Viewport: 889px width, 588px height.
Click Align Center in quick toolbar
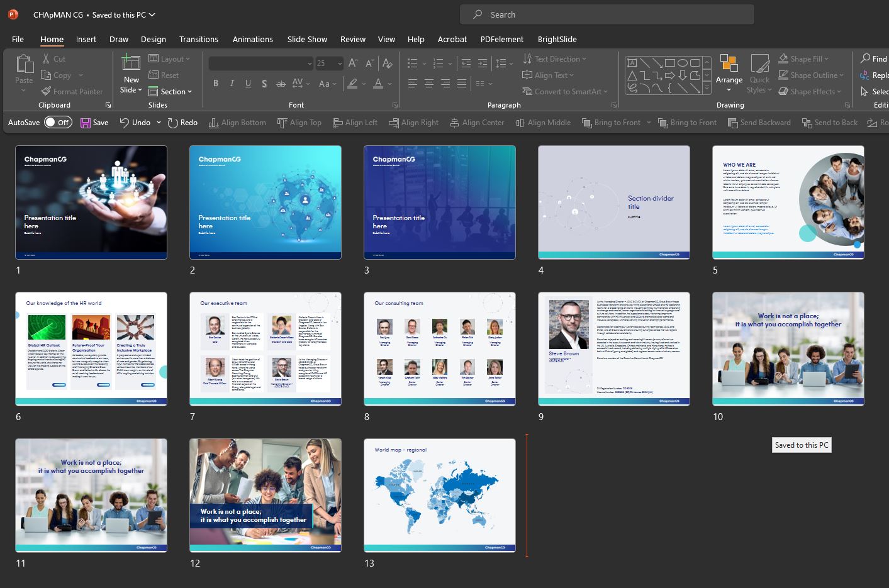(x=477, y=123)
